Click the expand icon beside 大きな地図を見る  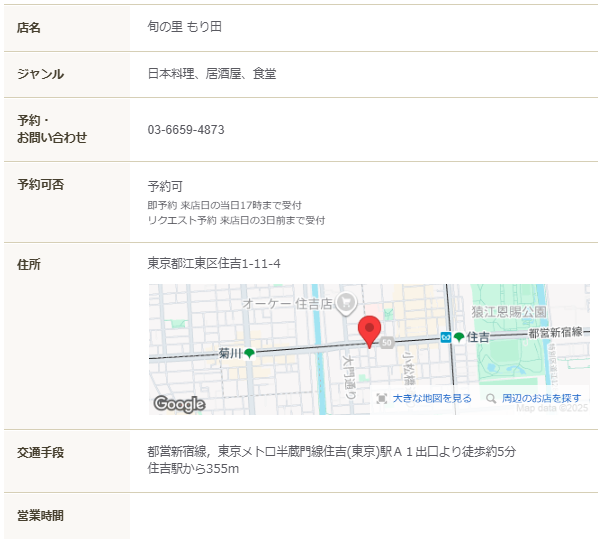click(381, 398)
